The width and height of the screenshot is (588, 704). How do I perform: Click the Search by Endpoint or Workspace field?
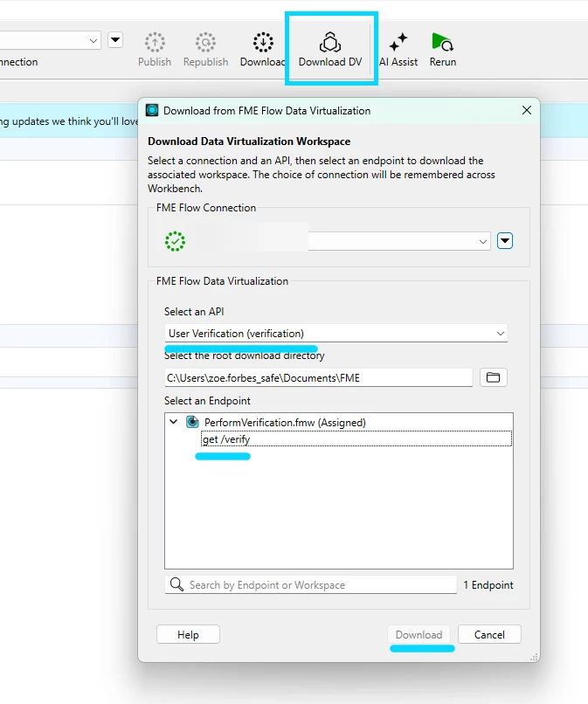tap(311, 584)
